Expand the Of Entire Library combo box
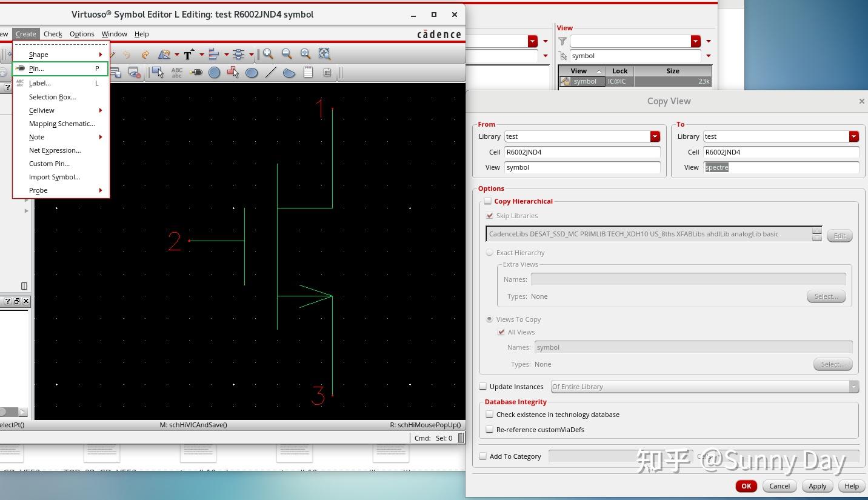Image resolution: width=868 pixels, height=500 pixels. pos(853,387)
